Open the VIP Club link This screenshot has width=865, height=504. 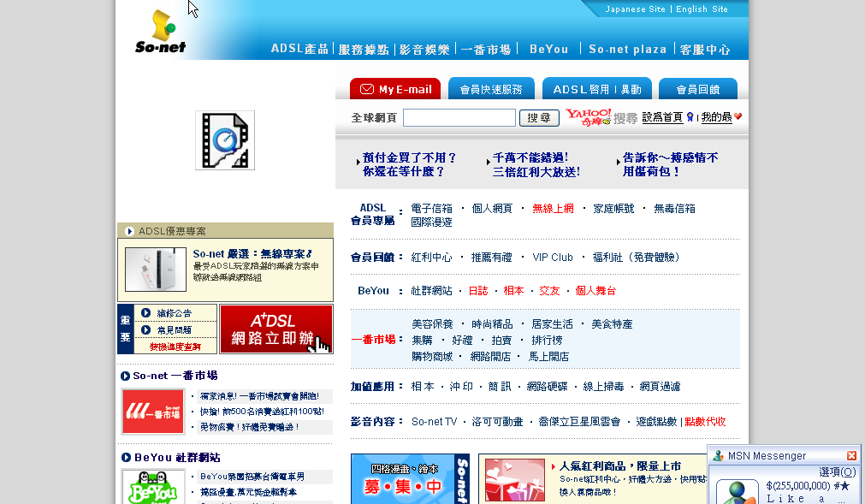553,257
